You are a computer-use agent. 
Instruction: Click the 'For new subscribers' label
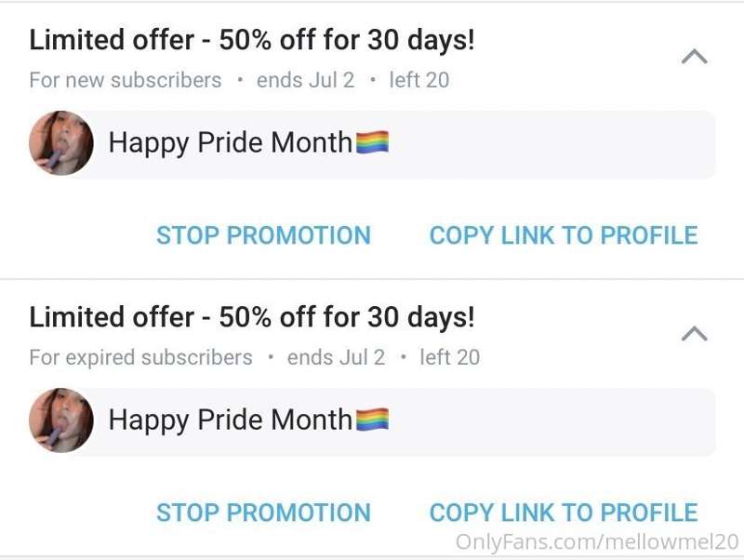coord(126,80)
